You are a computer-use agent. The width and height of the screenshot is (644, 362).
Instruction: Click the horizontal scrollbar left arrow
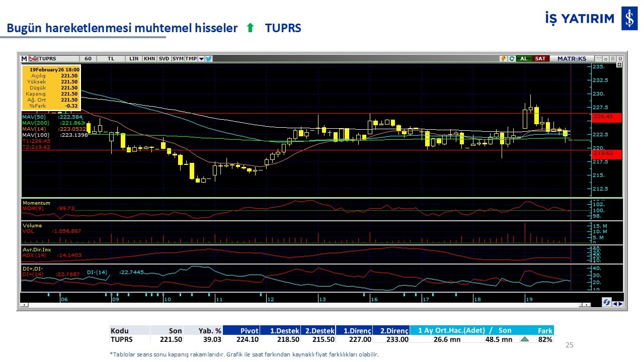[23, 305]
